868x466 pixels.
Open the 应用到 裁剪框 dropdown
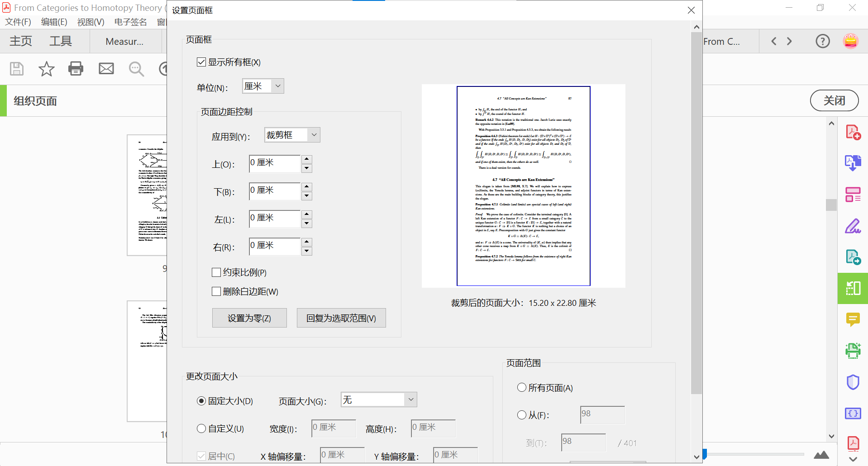313,134
